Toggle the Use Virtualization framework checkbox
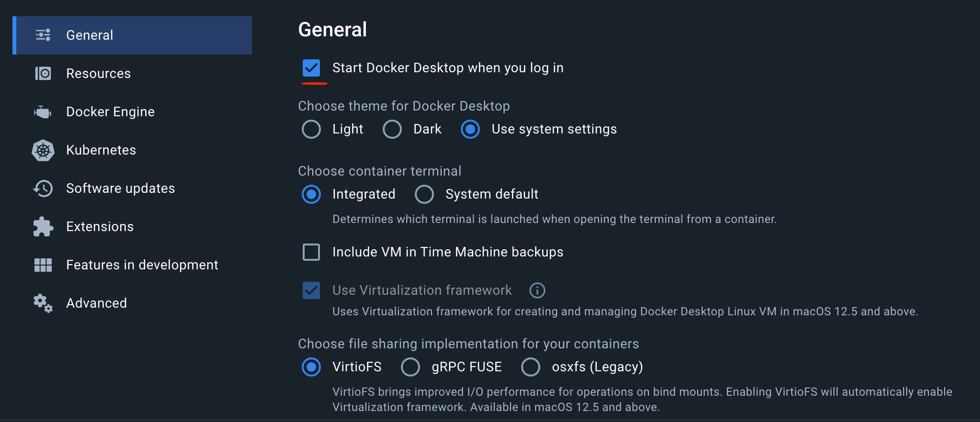 (x=311, y=290)
